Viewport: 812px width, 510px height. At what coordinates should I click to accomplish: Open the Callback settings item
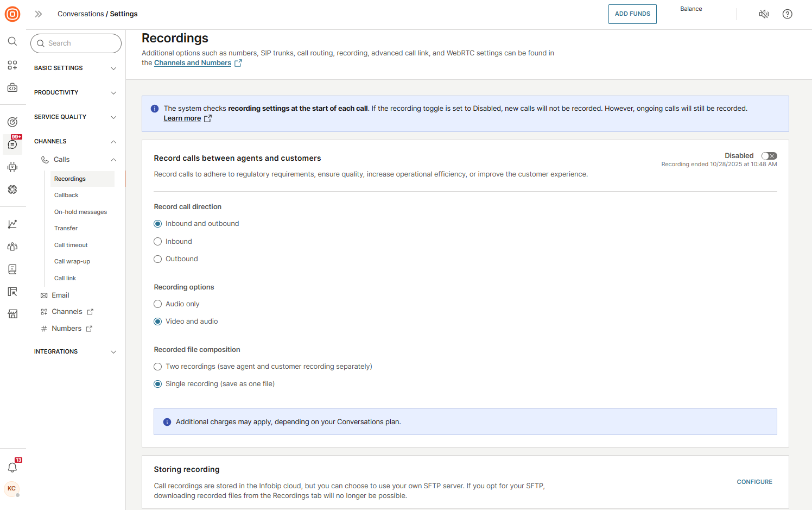[x=66, y=195]
